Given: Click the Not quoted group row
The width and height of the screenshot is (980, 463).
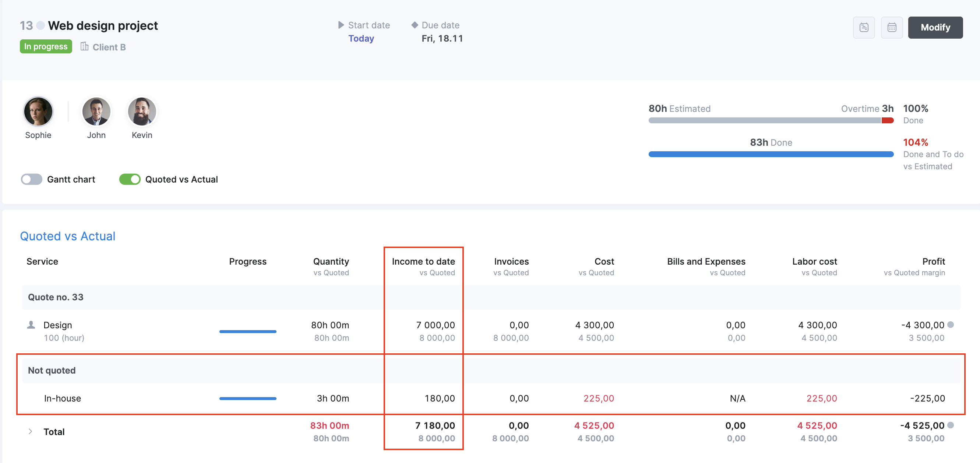Looking at the screenshot, I should (491, 370).
